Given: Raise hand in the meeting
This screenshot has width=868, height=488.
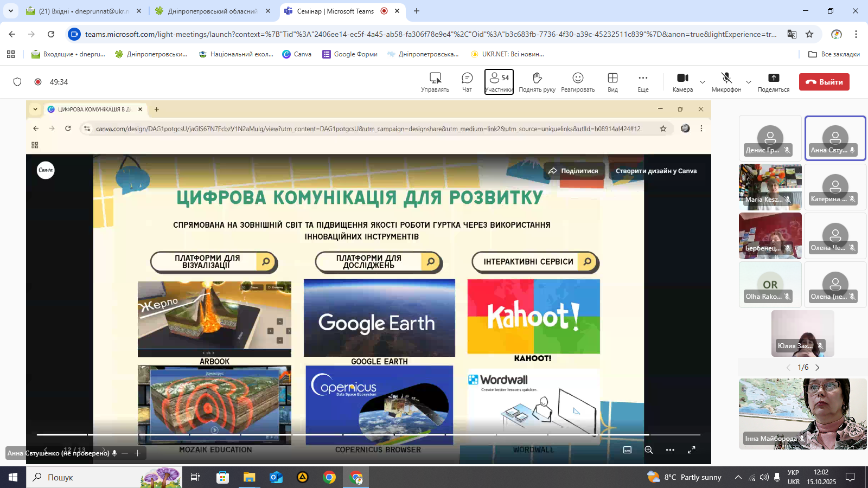Looking at the screenshot, I should click(x=537, y=81).
